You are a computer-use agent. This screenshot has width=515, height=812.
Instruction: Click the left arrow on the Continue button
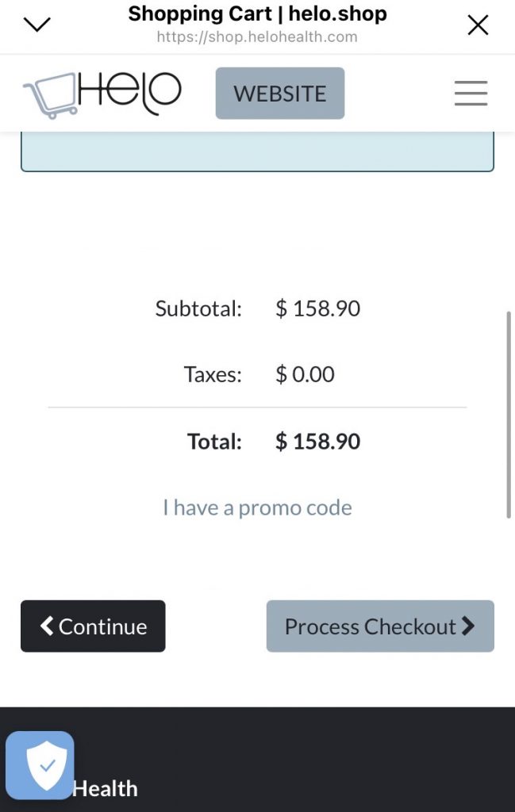coord(47,626)
